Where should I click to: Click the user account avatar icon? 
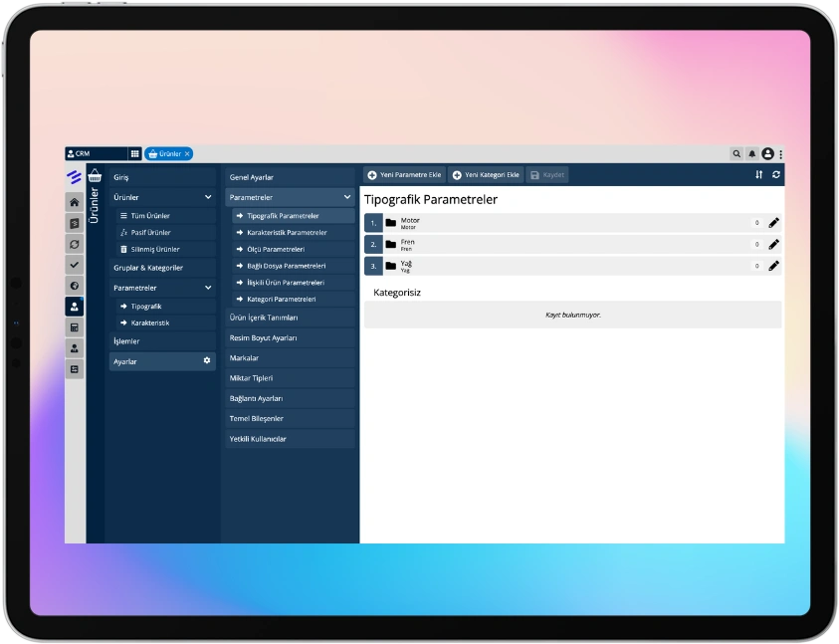(x=767, y=154)
